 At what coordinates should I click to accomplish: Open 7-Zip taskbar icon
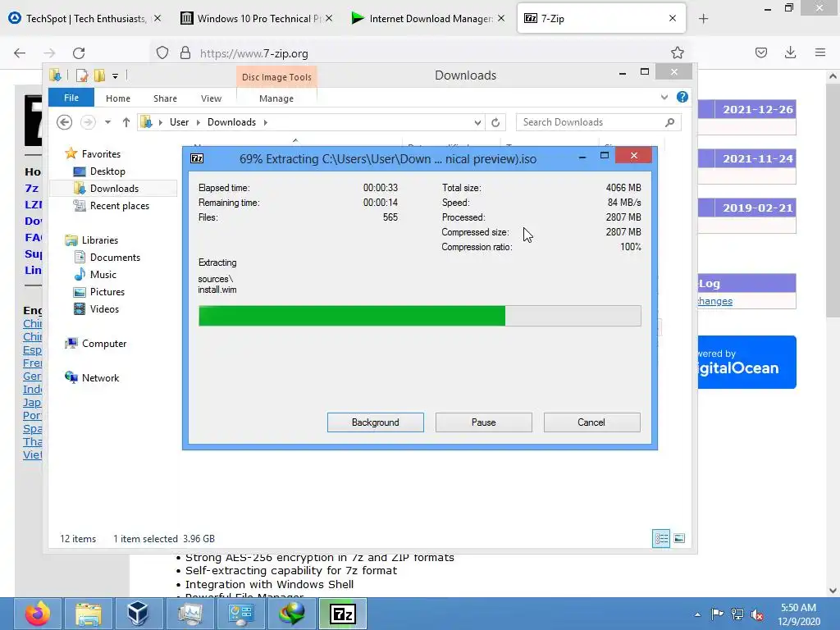pos(343,614)
